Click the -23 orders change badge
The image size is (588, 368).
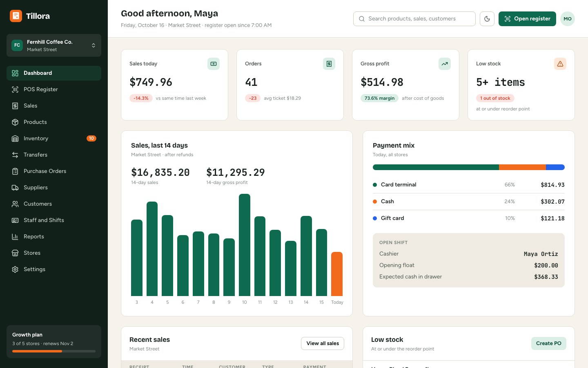point(253,98)
